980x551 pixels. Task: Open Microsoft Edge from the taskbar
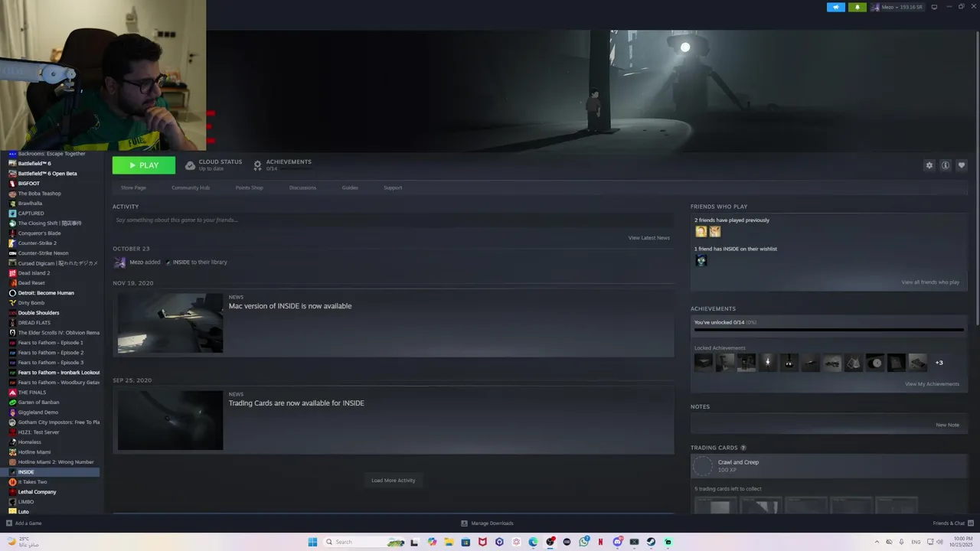(x=533, y=542)
